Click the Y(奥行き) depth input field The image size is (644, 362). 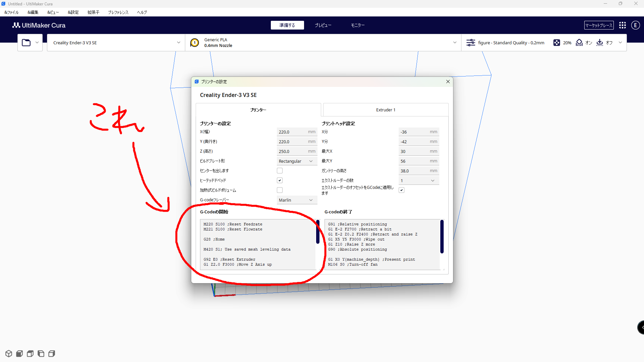click(x=297, y=142)
